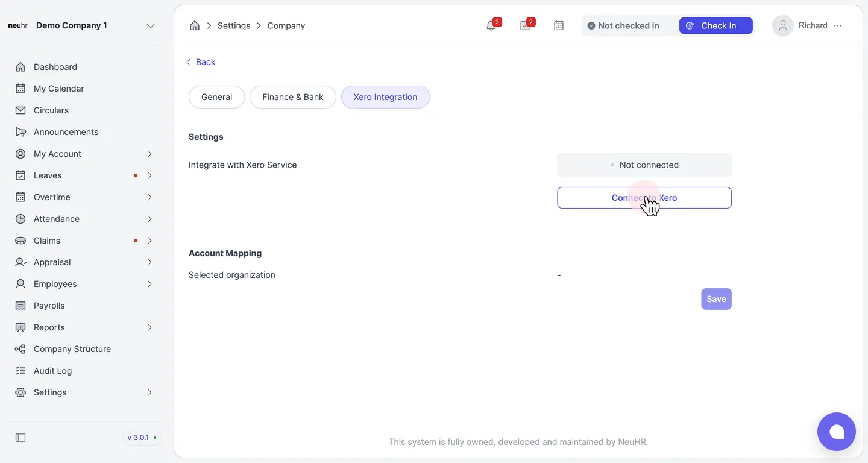Click the My Calendar sidebar icon
Image resolution: width=868 pixels, height=463 pixels.
coord(20,89)
